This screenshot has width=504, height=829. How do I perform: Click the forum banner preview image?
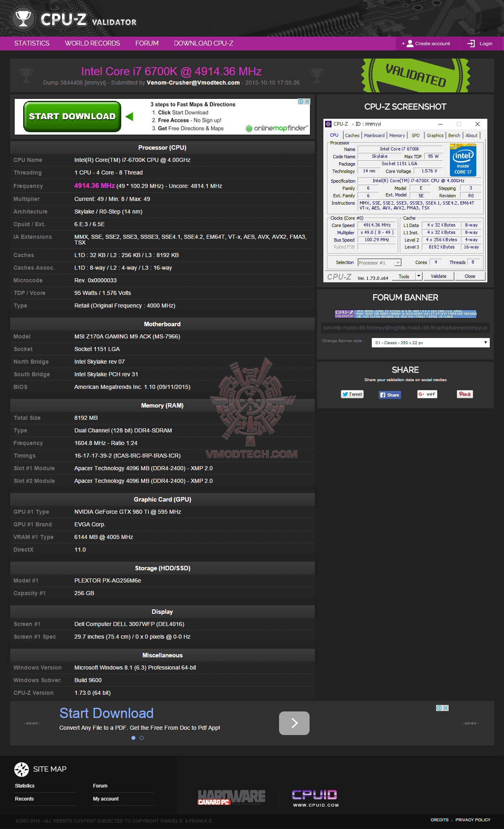(406, 314)
